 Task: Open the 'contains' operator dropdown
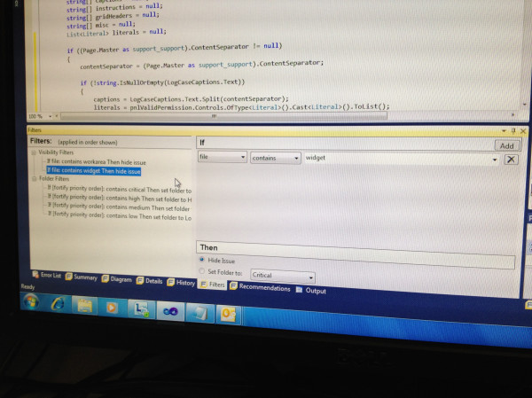coord(275,158)
